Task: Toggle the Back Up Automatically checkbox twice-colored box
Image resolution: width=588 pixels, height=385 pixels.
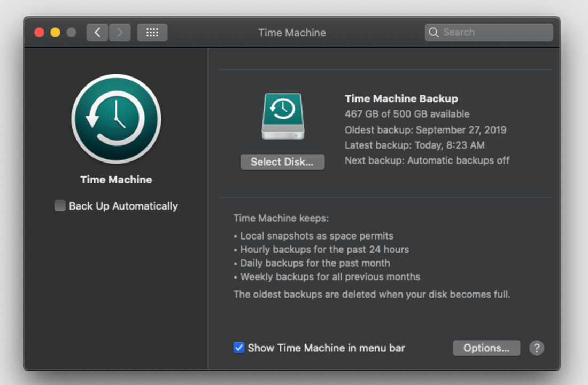Action: [59, 205]
